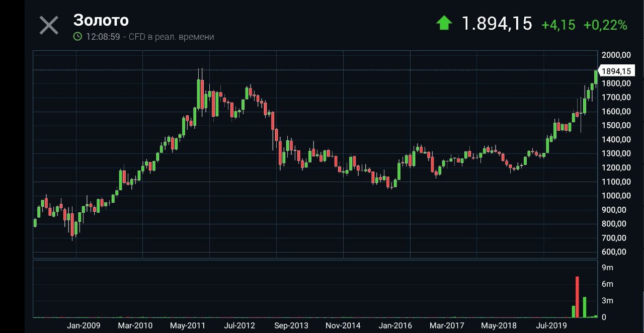Click the Jul-2019 date axis label
This screenshot has width=644, height=333.
[x=551, y=325]
